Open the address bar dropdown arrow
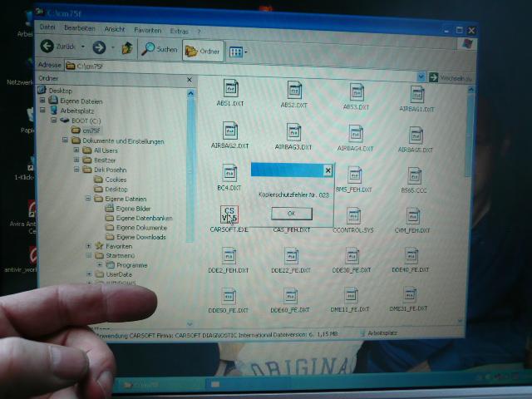 point(421,77)
